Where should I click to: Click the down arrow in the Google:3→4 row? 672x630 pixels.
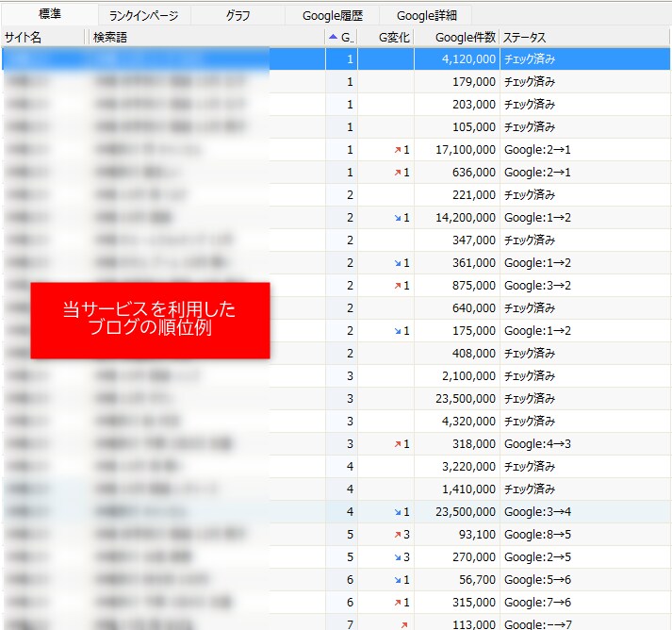coord(398,512)
